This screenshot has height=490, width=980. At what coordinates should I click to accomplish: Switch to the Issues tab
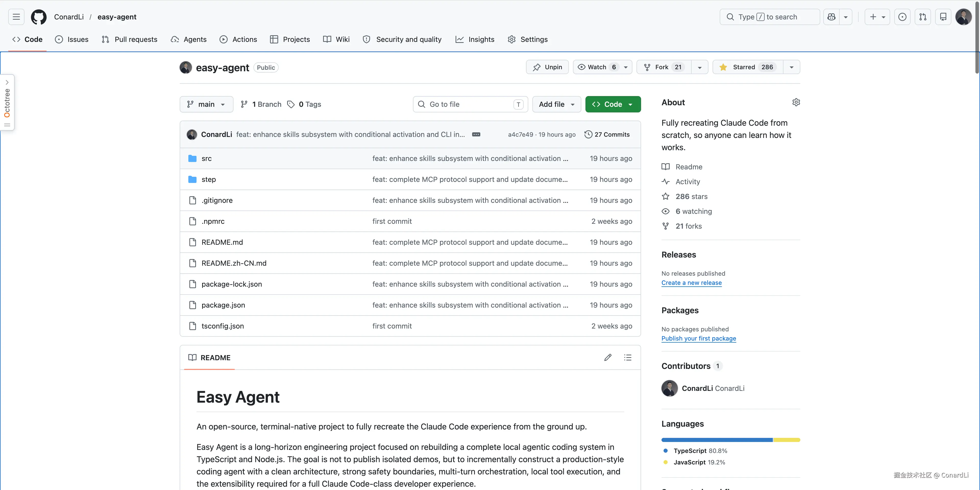coord(72,39)
